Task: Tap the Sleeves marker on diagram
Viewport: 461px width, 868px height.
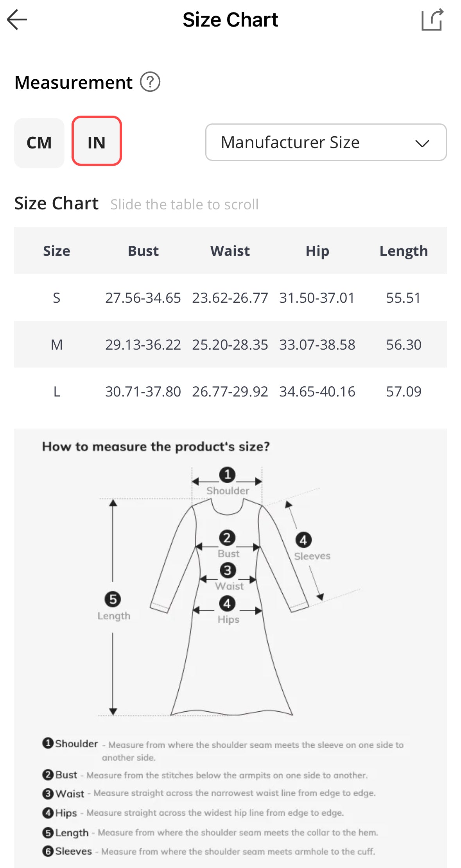Action: [x=303, y=540]
